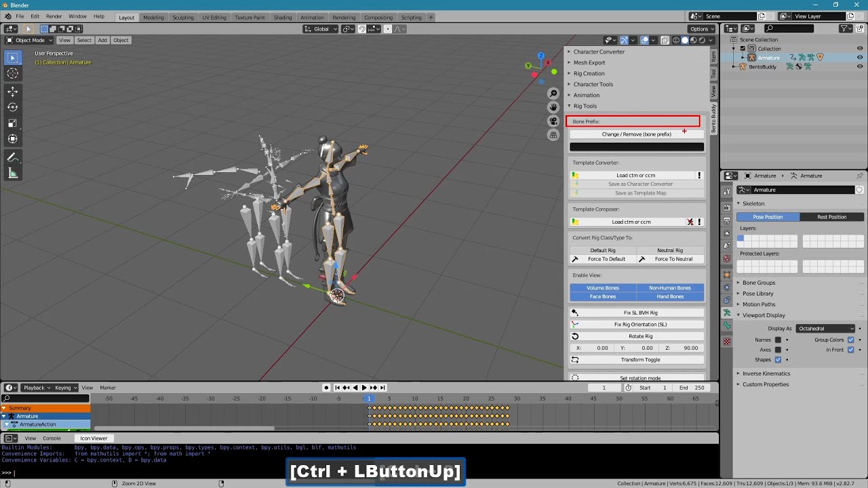Edit the End frame field 250

click(692, 388)
